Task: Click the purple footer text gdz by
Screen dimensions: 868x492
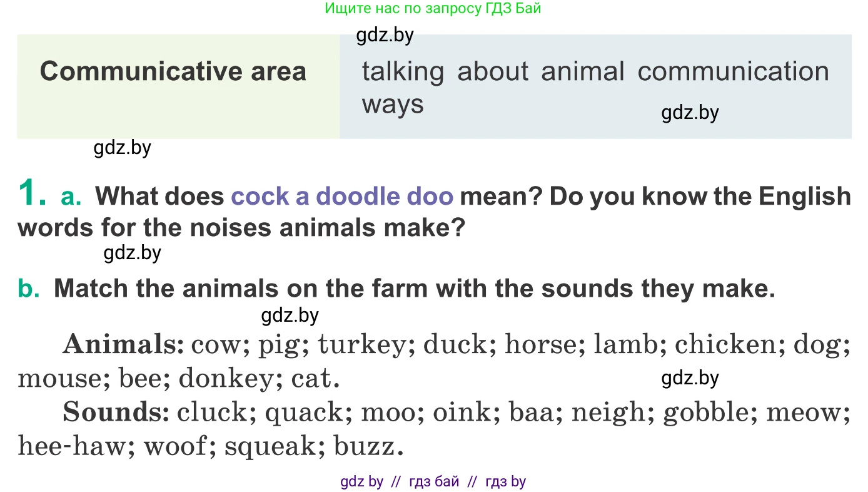Action: coord(361,481)
